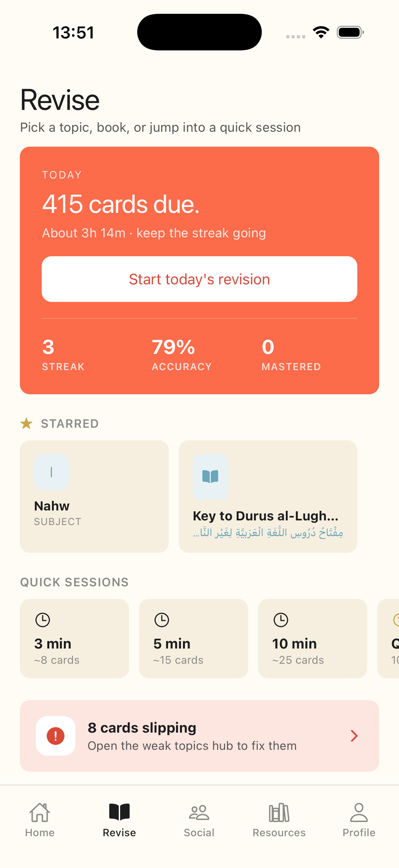Expand the weak topics hub chevron

point(354,736)
